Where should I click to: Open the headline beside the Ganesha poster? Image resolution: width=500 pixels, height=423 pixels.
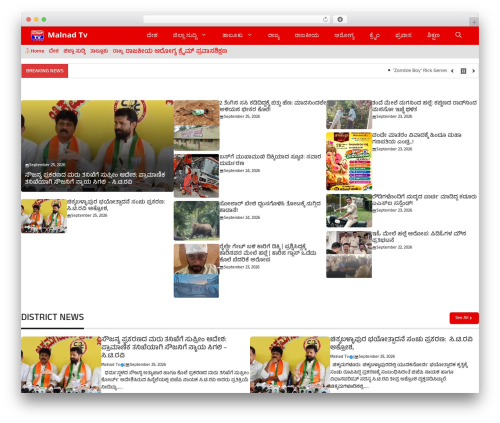[x=417, y=138]
